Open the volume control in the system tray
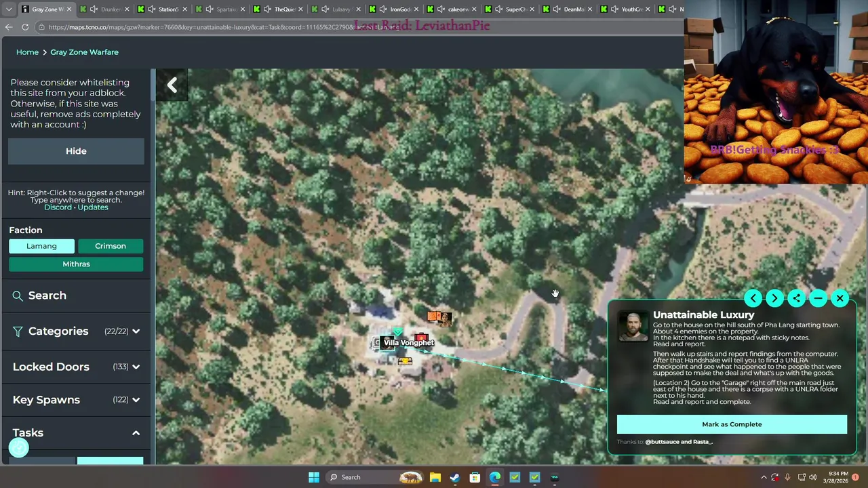Viewport: 868px width, 488px height. [812, 477]
